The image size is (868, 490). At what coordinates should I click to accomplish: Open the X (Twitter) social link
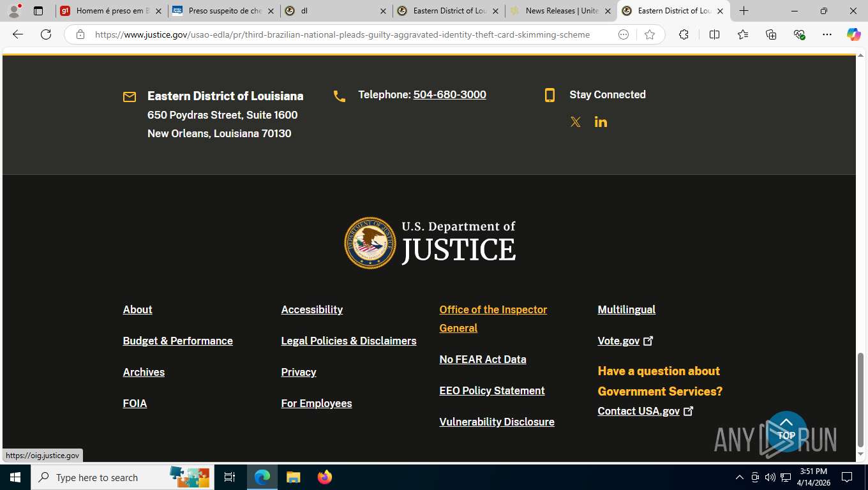576,122
